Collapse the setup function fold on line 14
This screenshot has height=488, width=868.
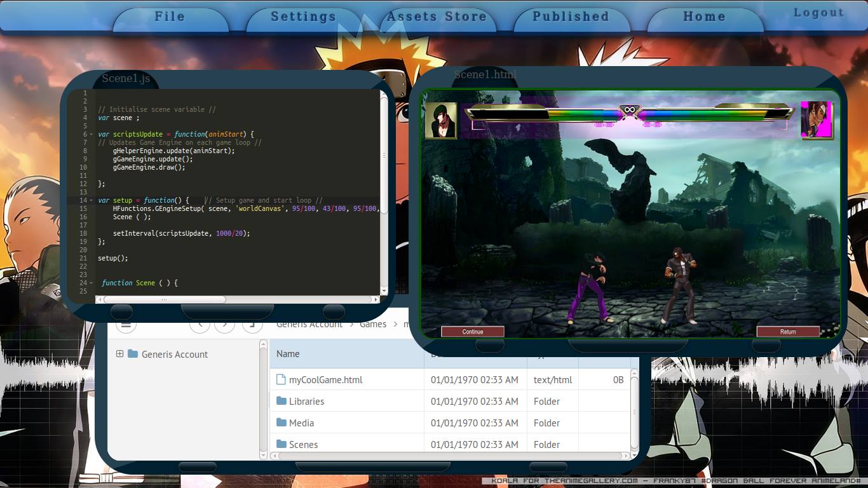point(93,201)
